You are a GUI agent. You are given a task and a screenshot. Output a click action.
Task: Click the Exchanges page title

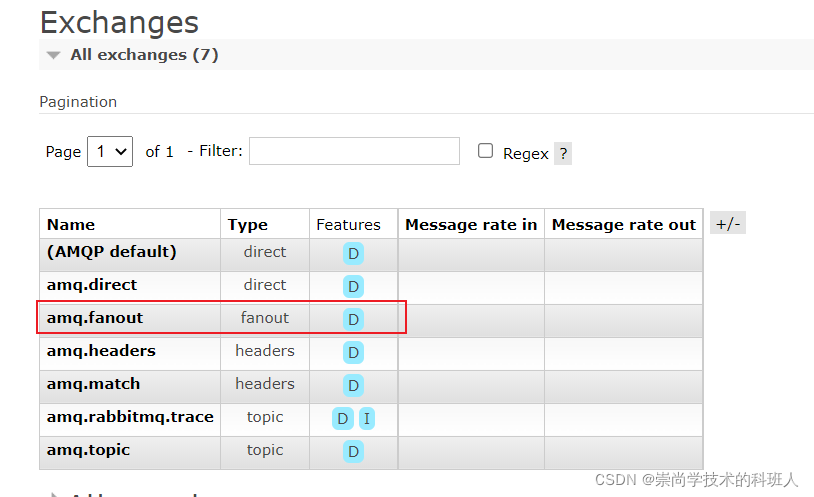[x=119, y=23]
